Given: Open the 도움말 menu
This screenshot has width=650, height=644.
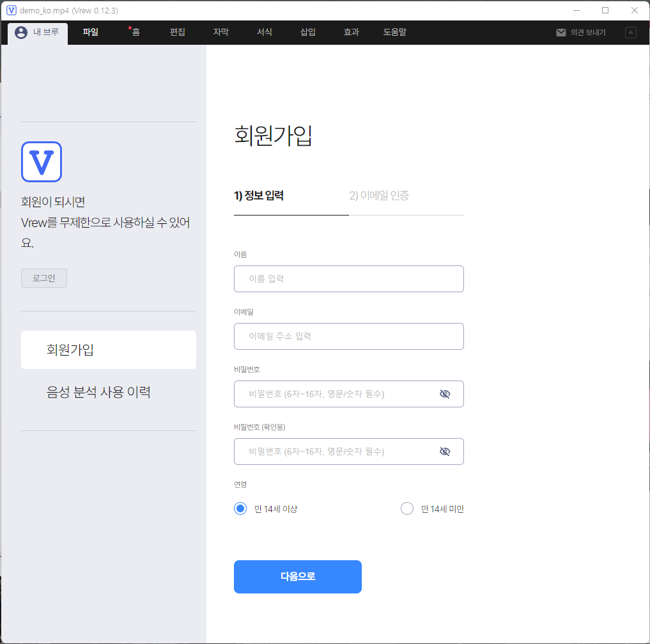Looking at the screenshot, I should [x=394, y=32].
